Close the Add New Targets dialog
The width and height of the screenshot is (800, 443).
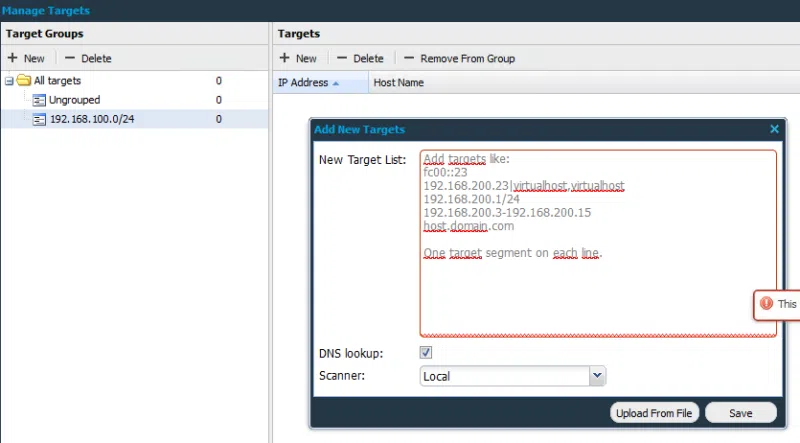[774, 129]
